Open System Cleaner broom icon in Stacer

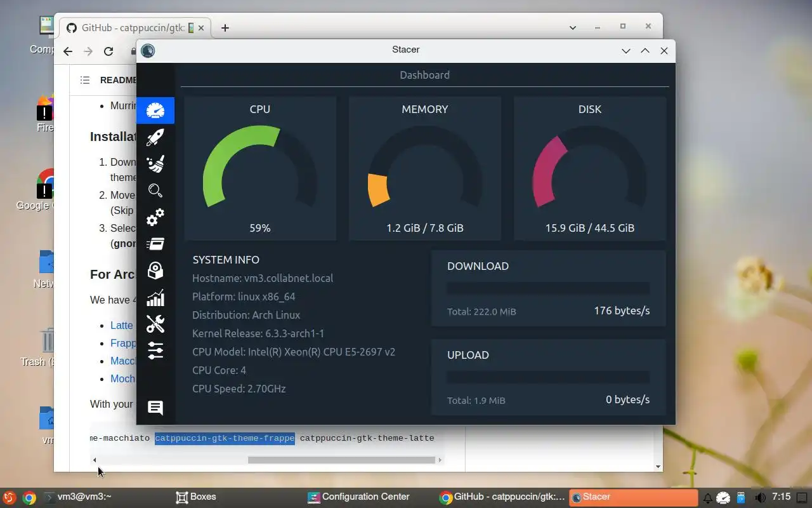click(x=155, y=164)
